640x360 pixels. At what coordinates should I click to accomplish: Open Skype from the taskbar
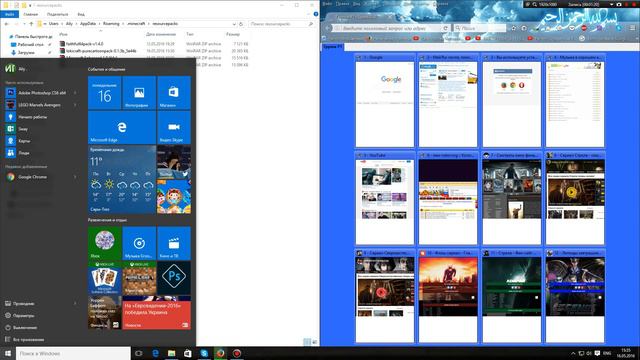(204, 353)
